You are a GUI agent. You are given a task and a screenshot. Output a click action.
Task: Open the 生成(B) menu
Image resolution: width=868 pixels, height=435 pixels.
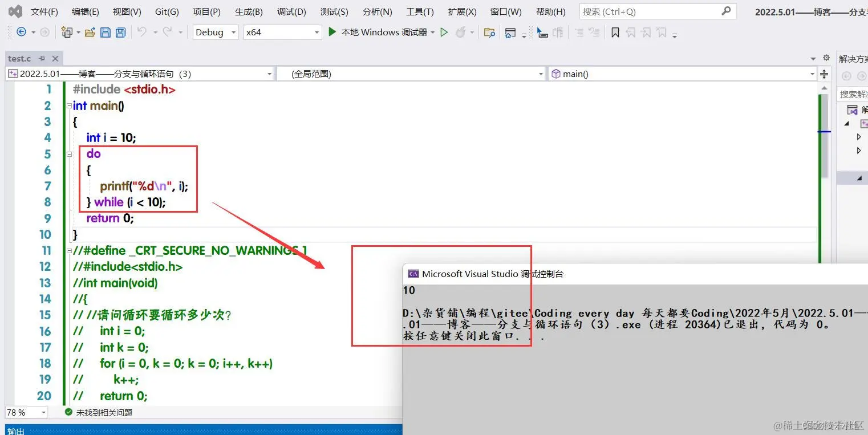tap(249, 11)
